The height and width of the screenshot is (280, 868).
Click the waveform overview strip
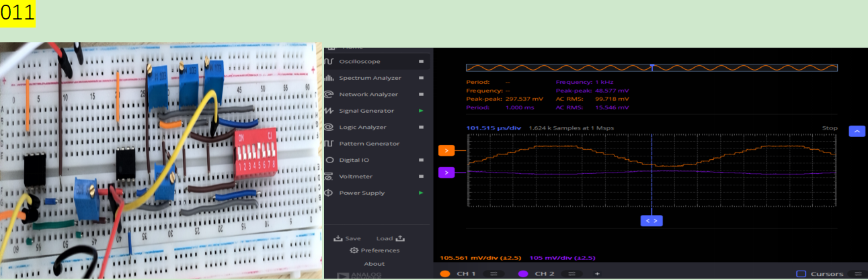click(x=652, y=68)
